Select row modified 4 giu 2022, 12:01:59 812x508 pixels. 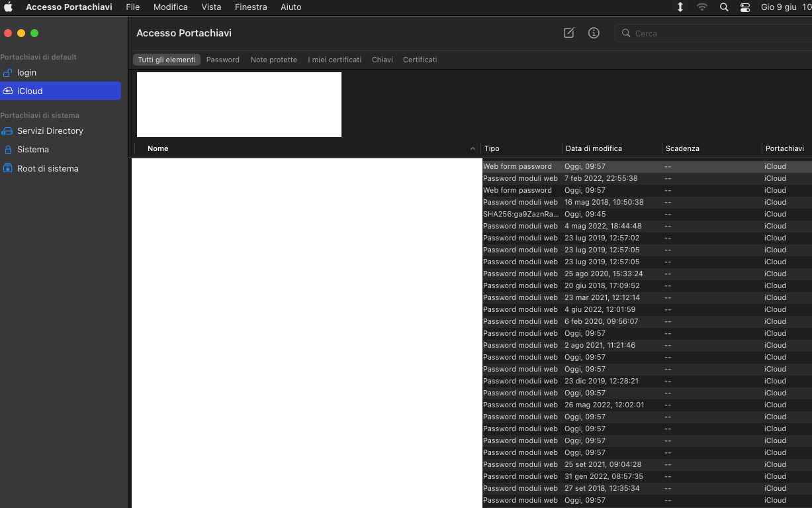click(472, 309)
